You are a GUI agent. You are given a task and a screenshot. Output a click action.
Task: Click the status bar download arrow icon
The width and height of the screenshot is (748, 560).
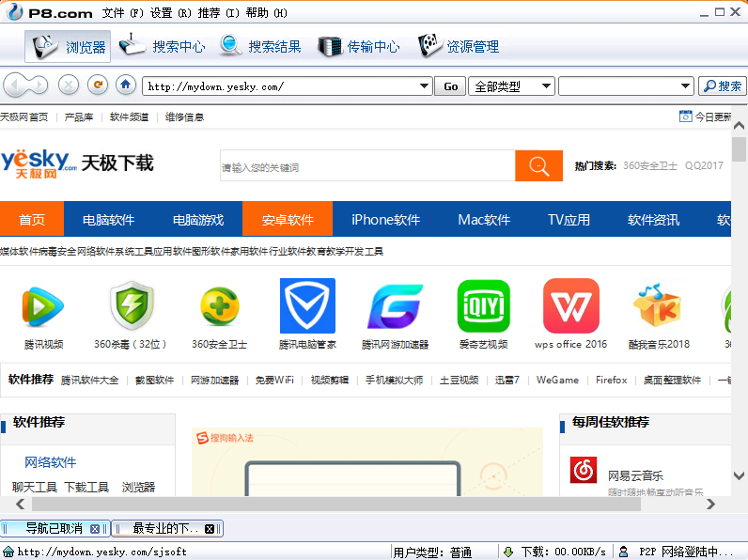(x=508, y=552)
